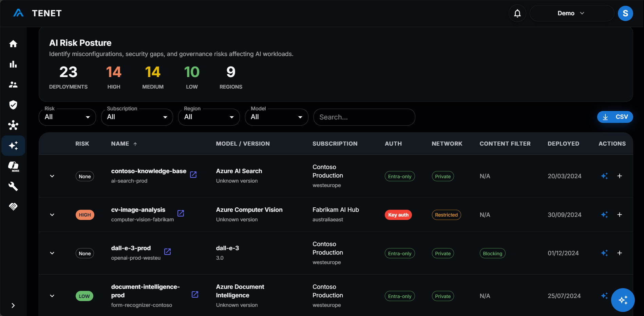
Task: Click the TENET logo
Action: click(37, 13)
